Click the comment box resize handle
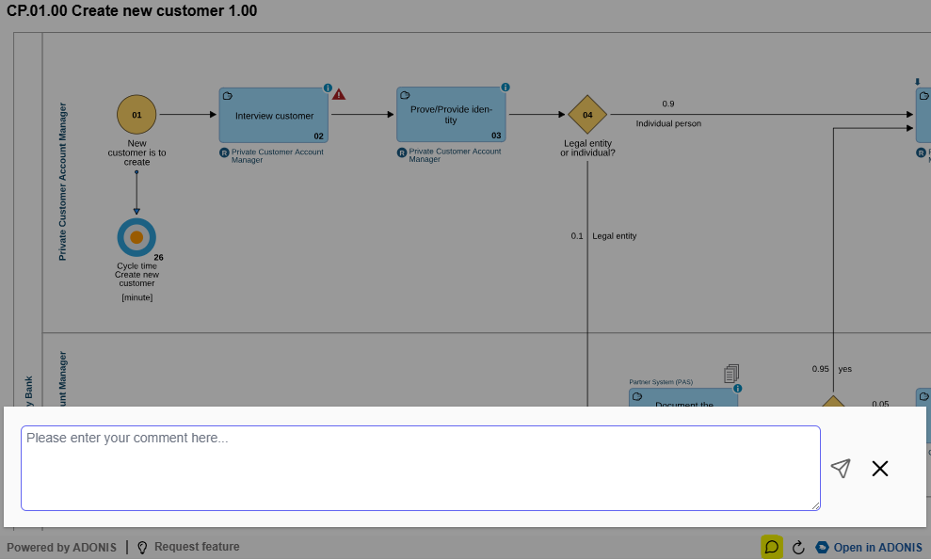 coord(815,505)
